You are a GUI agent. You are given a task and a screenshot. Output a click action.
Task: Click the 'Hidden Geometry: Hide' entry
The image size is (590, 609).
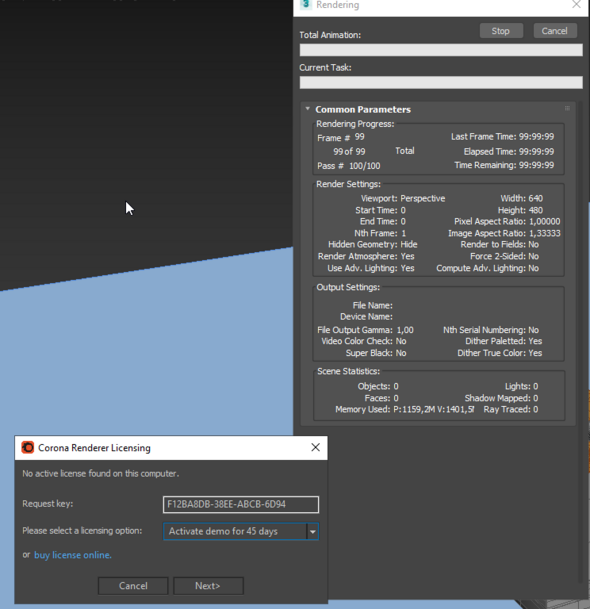(372, 244)
